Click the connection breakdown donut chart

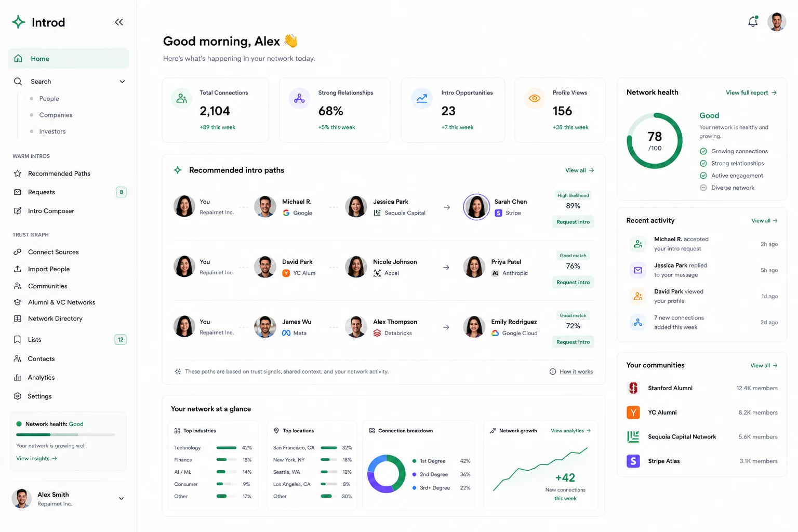click(387, 474)
